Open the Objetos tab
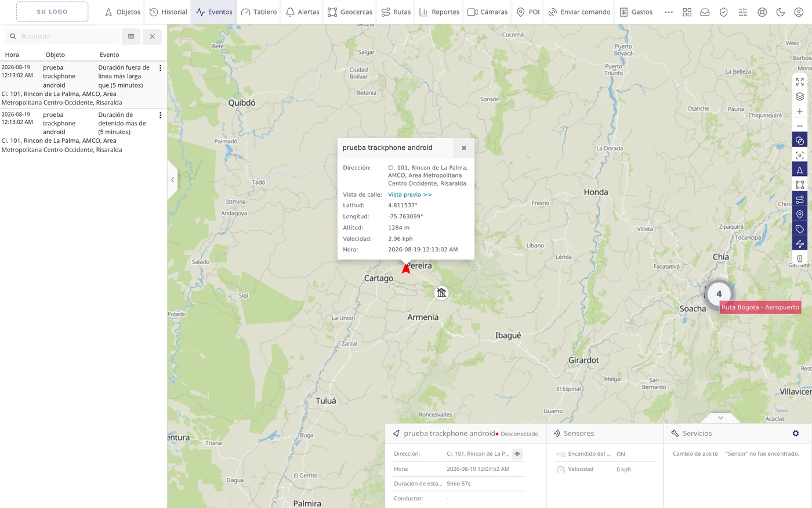 (122, 12)
